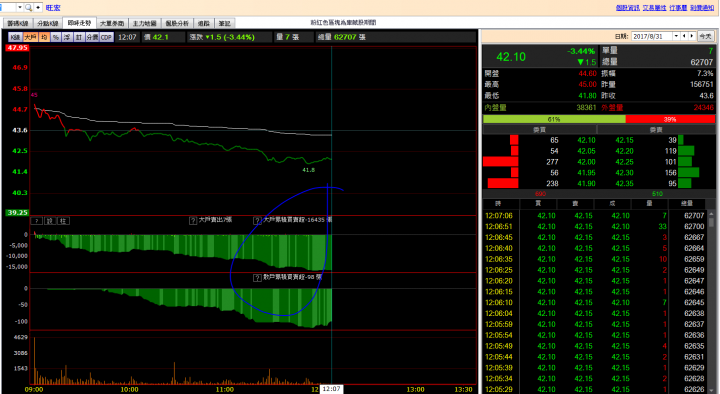This screenshot has height=394, width=720.
Task: Toggle the 分價 price distribution button
Action: [x=92, y=37]
